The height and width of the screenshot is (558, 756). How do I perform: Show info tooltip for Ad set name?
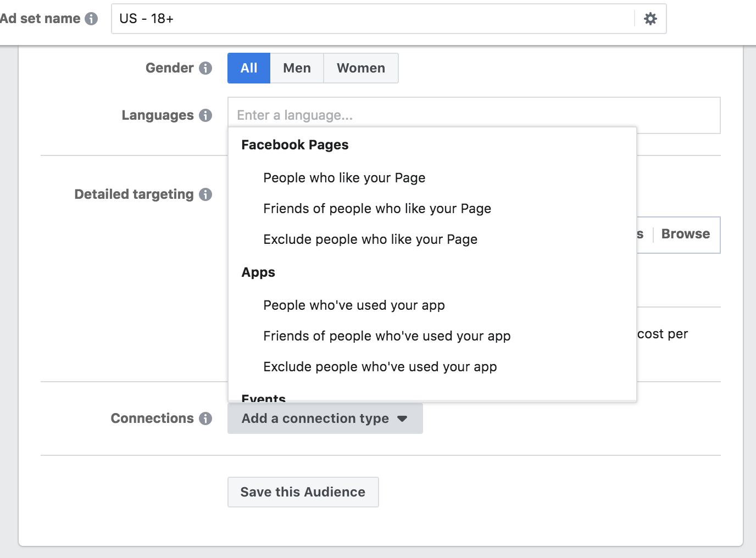pyautogui.click(x=91, y=19)
